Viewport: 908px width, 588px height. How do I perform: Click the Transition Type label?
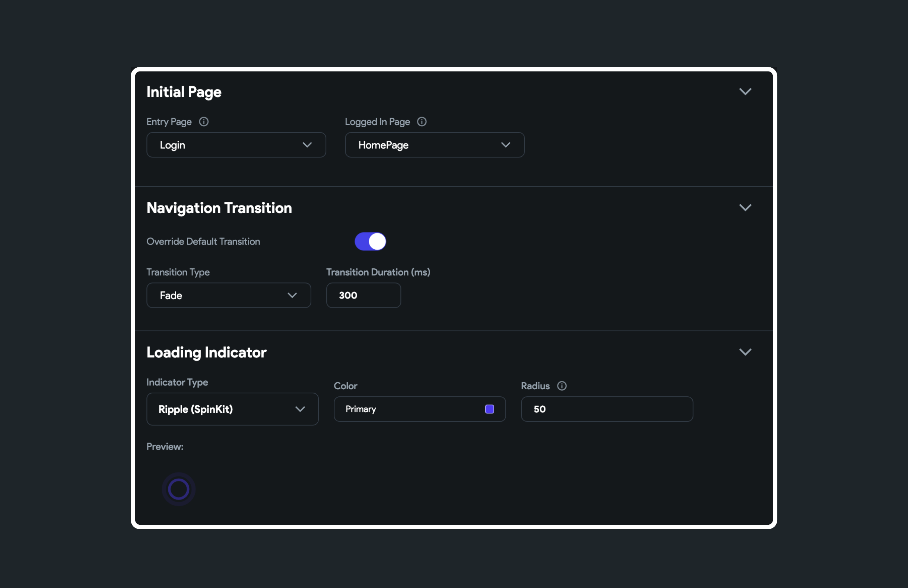(178, 272)
